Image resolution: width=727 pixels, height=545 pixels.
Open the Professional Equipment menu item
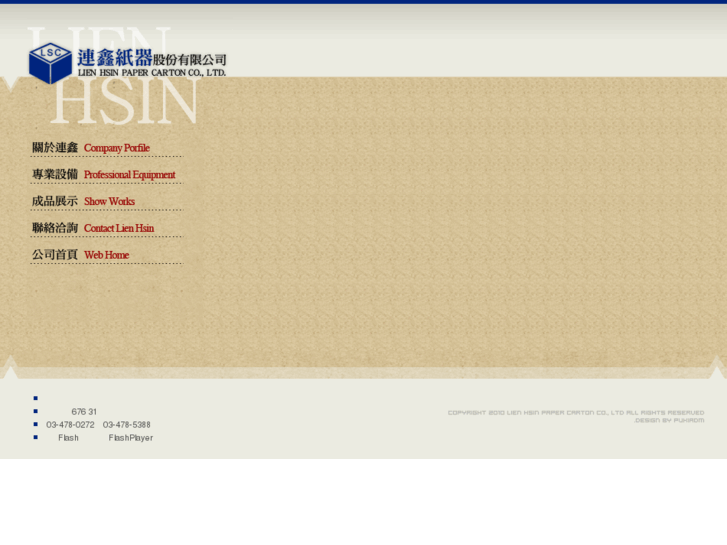click(103, 174)
